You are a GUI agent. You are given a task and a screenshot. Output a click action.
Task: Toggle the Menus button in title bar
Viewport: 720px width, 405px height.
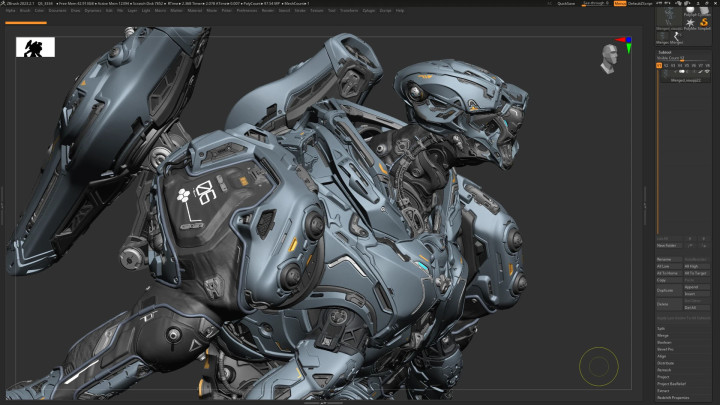tap(620, 4)
